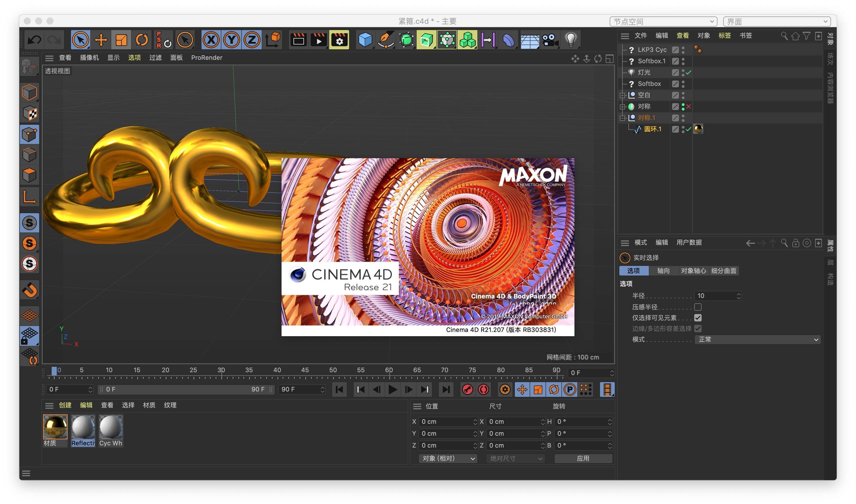Image resolution: width=856 pixels, height=504 pixels.
Task: Click the light bulb icon in toolbar
Action: point(571,40)
